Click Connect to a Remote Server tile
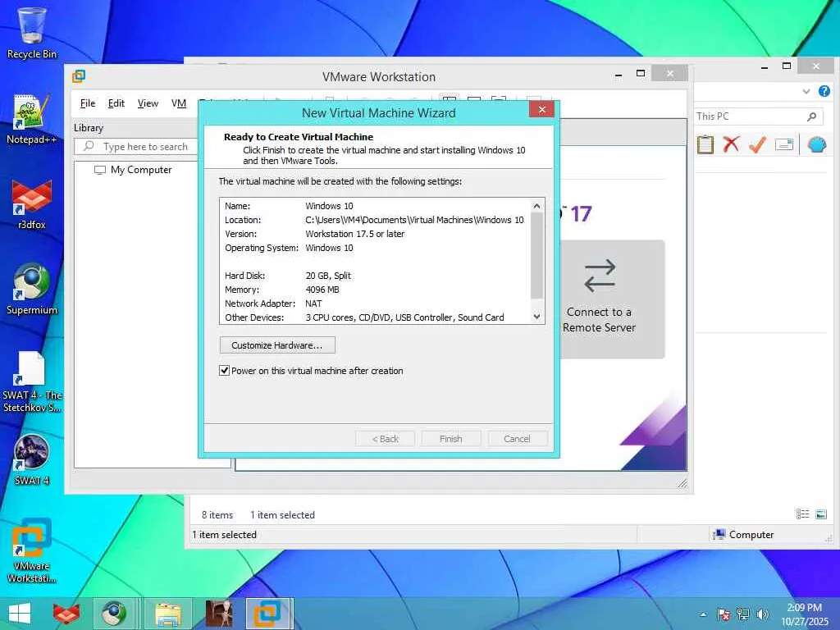 [x=612, y=299]
